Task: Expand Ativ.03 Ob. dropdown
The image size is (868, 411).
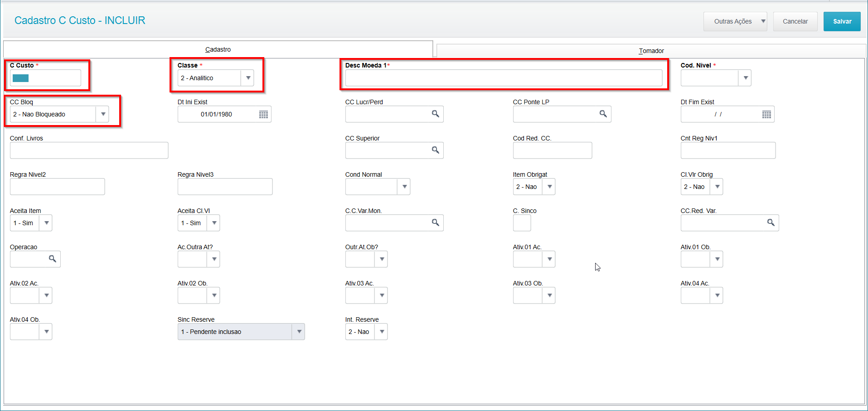Action: click(x=549, y=295)
